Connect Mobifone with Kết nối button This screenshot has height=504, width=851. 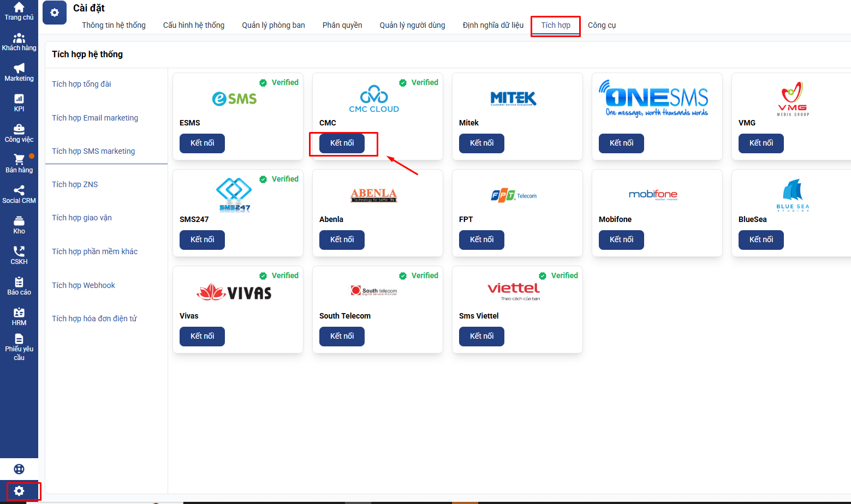tap(621, 240)
